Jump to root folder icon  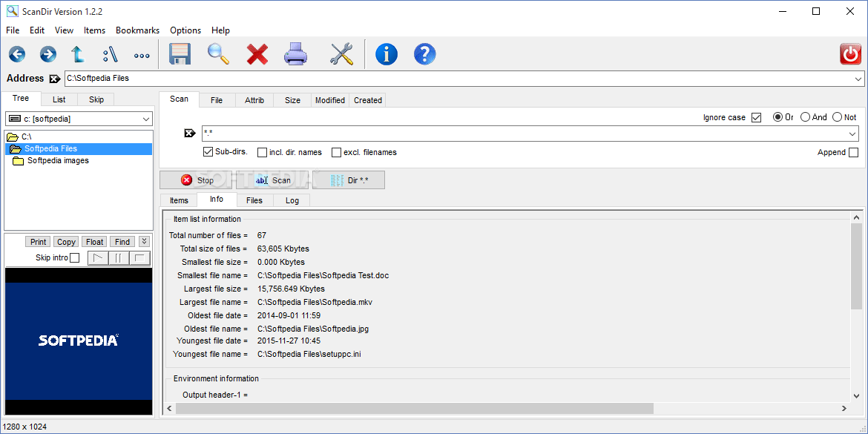point(111,54)
